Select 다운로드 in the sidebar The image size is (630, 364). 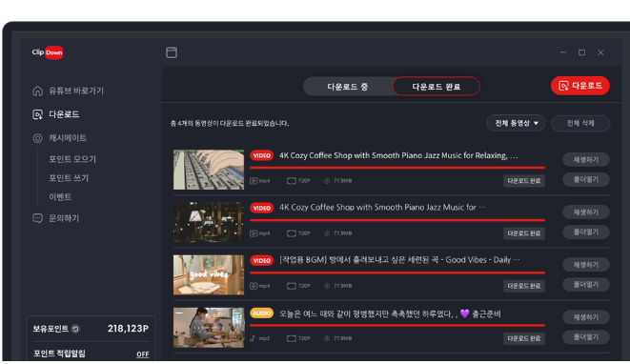tap(56, 114)
